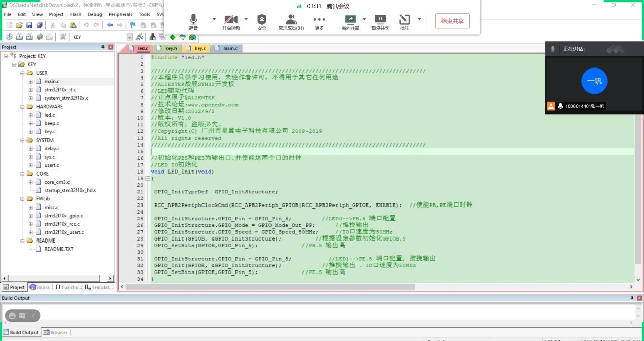Click the red End Sharing button
The height and width of the screenshot is (341, 644).
click(x=452, y=21)
